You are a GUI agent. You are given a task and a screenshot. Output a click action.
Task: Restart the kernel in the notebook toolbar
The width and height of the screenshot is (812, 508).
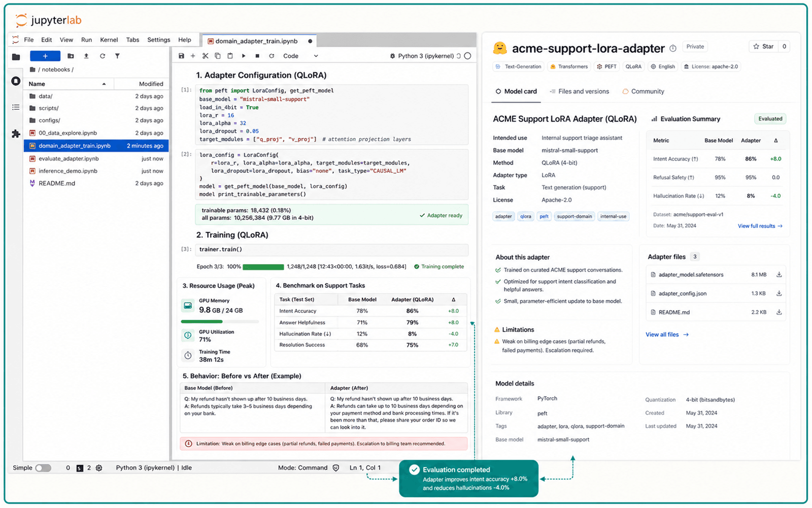pyautogui.click(x=272, y=56)
